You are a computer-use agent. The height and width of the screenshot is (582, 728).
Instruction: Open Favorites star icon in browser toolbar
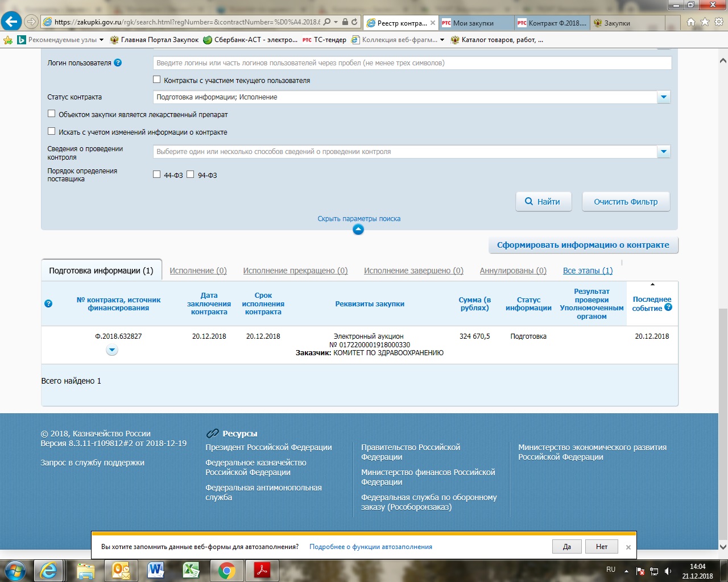pos(705,22)
